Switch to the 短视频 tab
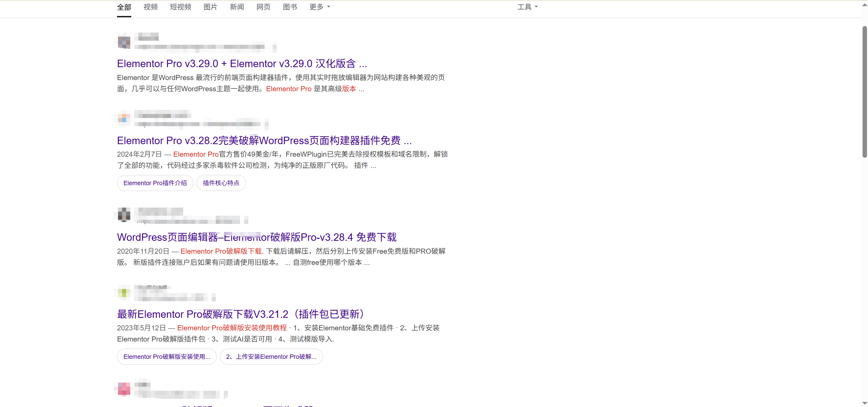This screenshot has width=868, height=407. (x=180, y=7)
